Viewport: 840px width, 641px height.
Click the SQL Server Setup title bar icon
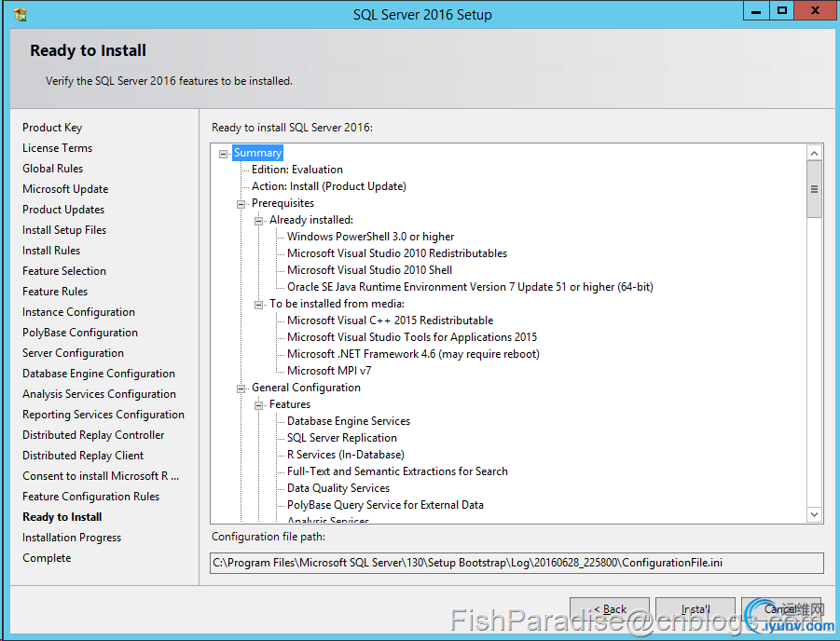click(21, 15)
